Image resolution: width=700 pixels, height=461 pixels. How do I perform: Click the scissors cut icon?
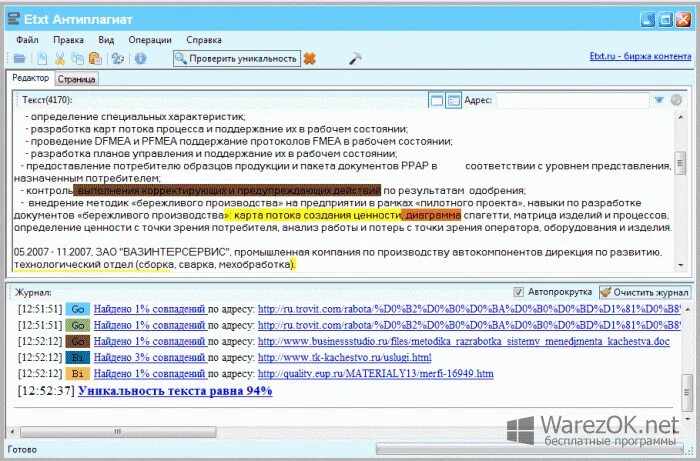[59, 58]
